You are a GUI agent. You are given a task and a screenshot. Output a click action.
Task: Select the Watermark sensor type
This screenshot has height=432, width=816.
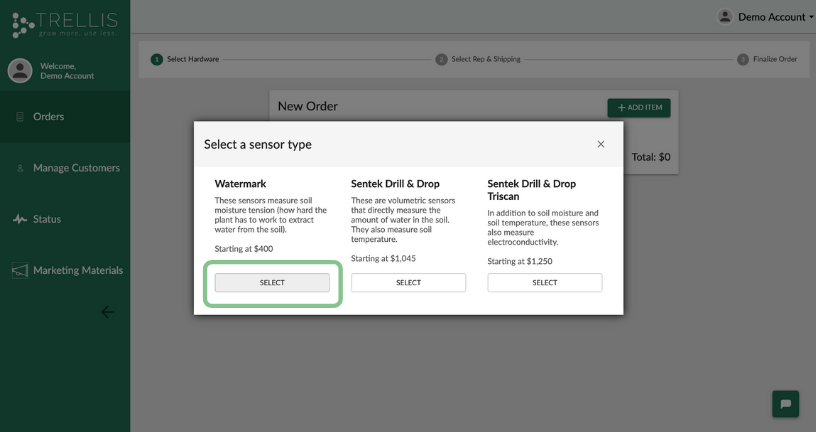[x=272, y=283]
